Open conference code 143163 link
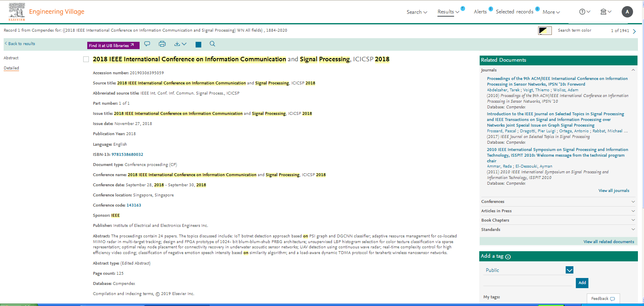The image size is (644, 306). click(134, 205)
